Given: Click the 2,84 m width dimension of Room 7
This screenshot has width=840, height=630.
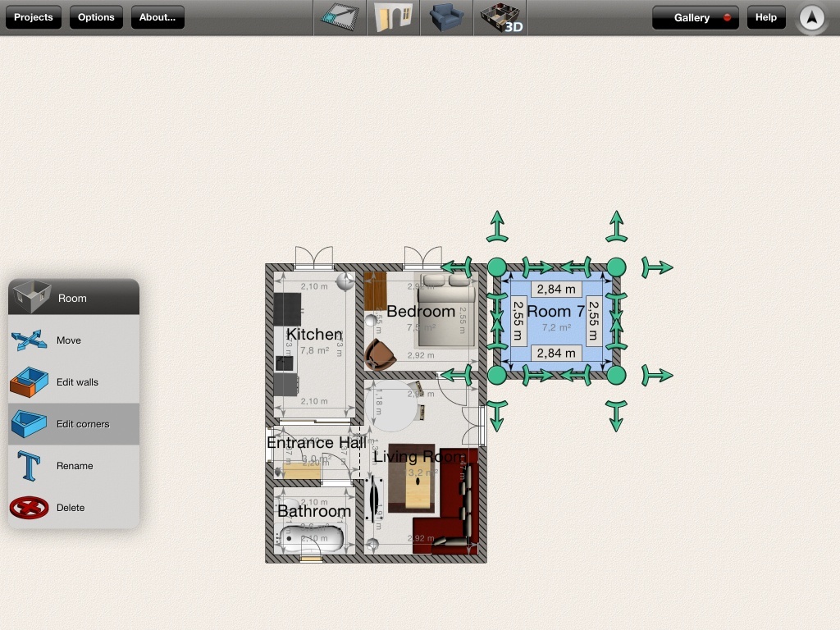Looking at the screenshot, I should pos(556,289).
